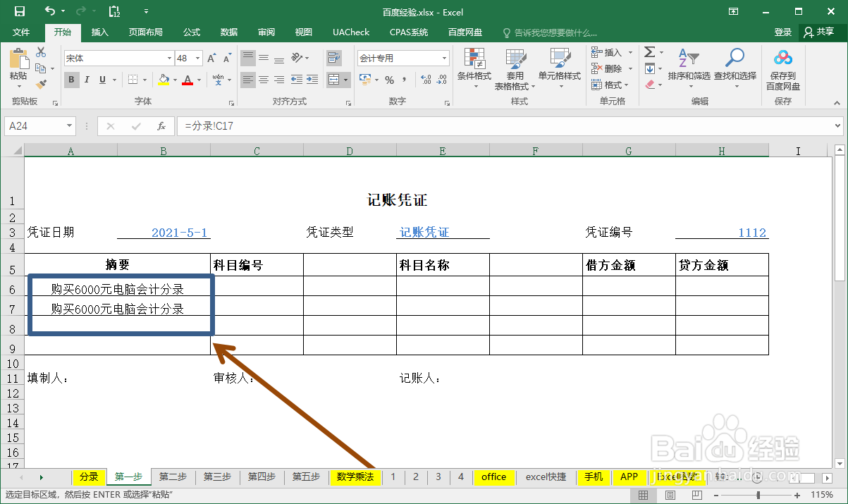Screen dimensions: 848x504
Task: Click the insert function fx icon
Action: [x=161, y=126]
